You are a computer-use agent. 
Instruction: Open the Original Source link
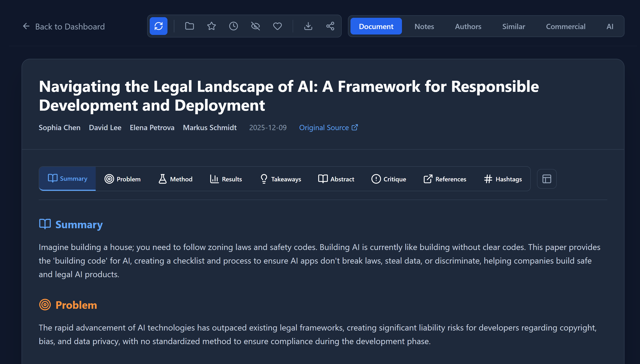328,127
